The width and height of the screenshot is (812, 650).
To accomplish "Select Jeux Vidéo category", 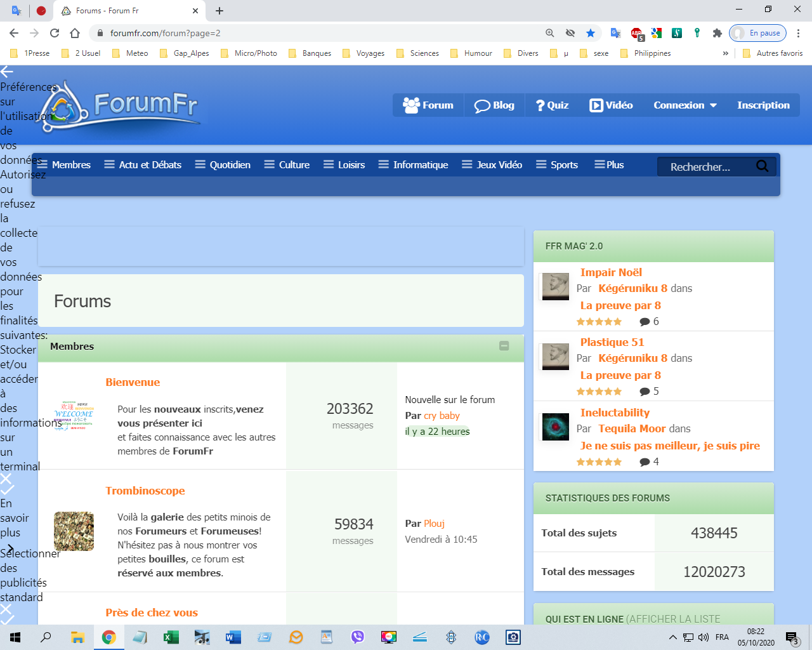I will [x=492, y=164].
